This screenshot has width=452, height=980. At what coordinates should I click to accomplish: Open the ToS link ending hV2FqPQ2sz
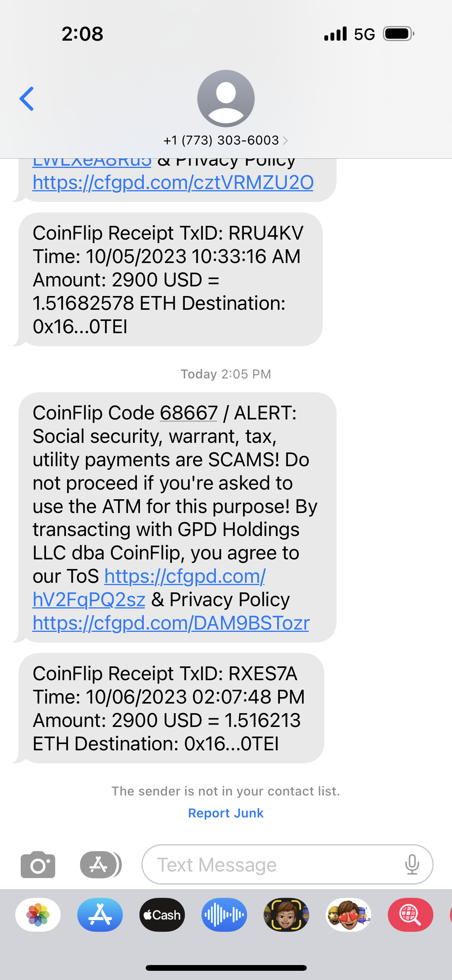(89, 600)
